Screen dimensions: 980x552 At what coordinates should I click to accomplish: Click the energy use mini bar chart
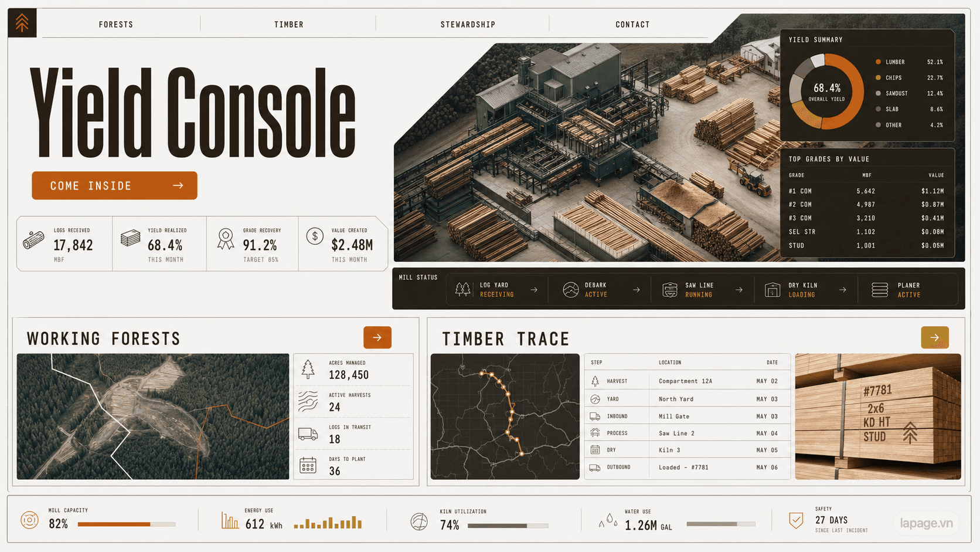coord(328,522)
